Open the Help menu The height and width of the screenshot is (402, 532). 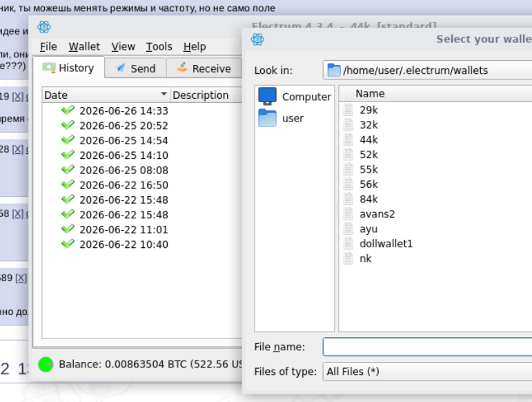(195, 46)
